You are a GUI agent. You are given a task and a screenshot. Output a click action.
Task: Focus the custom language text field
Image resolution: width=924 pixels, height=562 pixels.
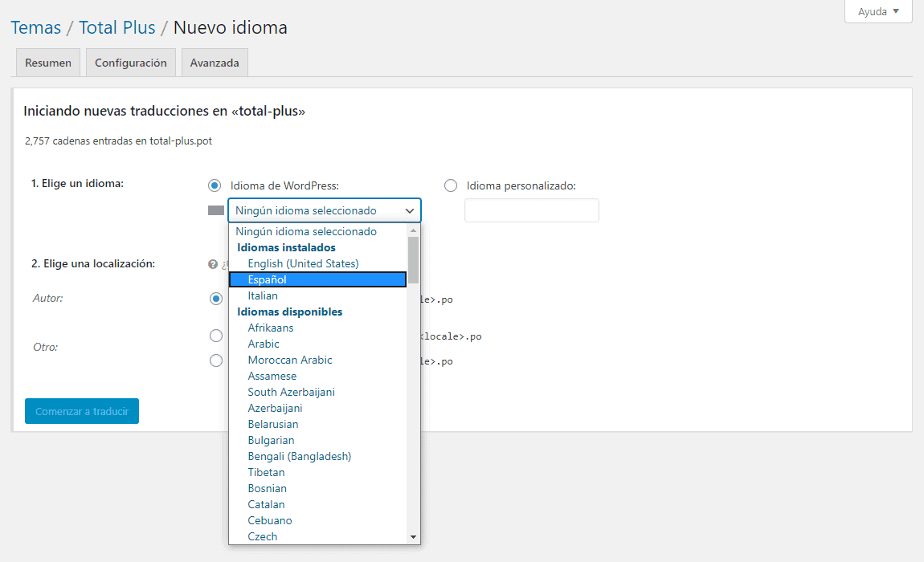[532, 210]
